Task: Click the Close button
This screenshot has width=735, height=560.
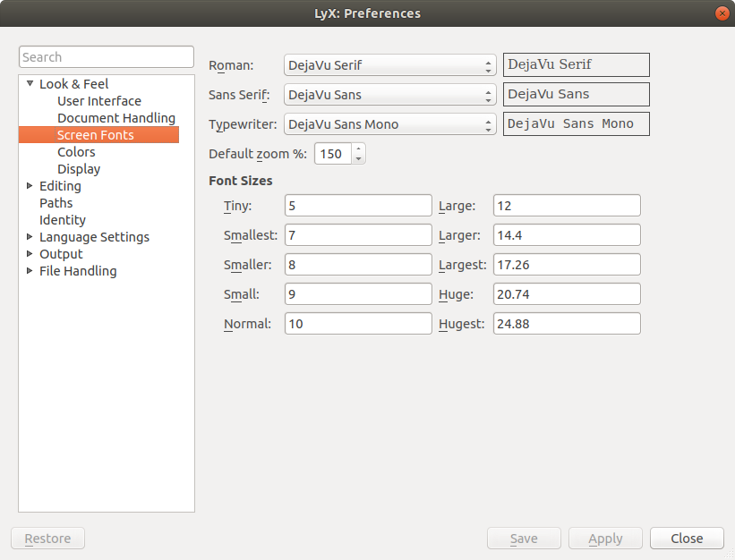Action: [x=687, y=539]
